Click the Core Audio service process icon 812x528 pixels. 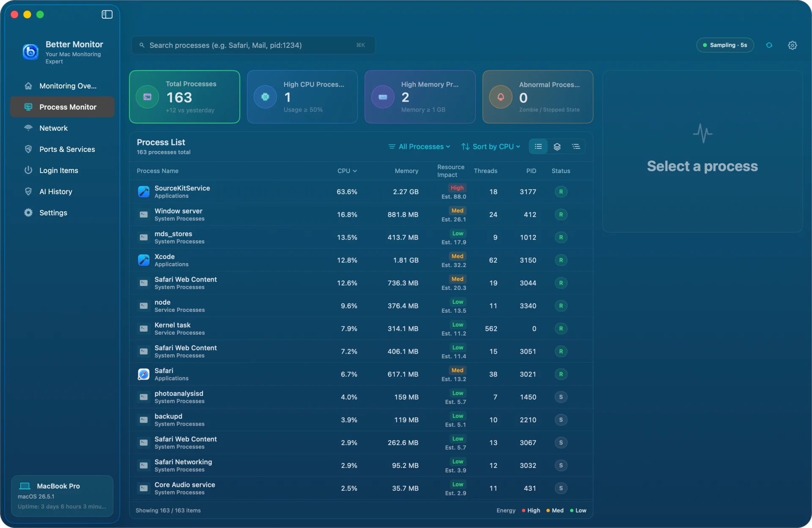(144, 489)
